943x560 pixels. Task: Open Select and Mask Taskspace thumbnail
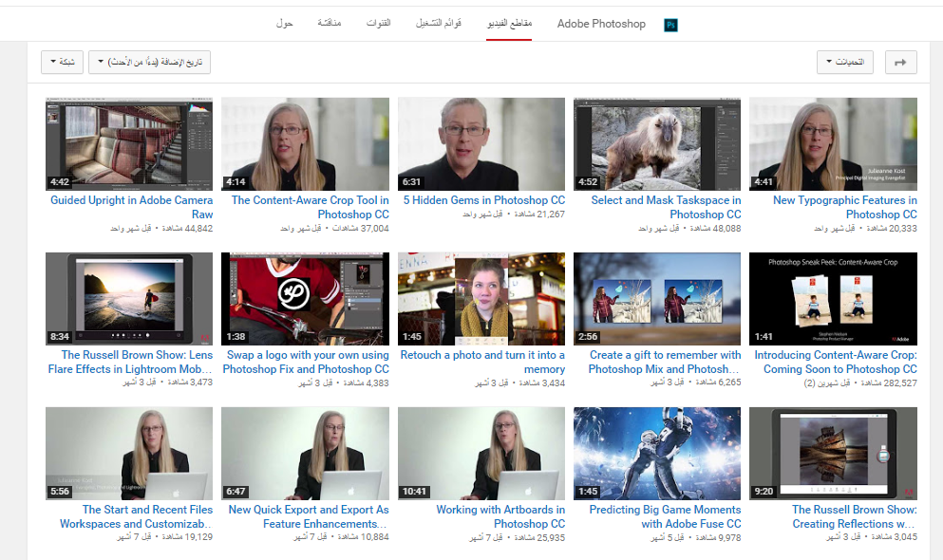point(657,144)
